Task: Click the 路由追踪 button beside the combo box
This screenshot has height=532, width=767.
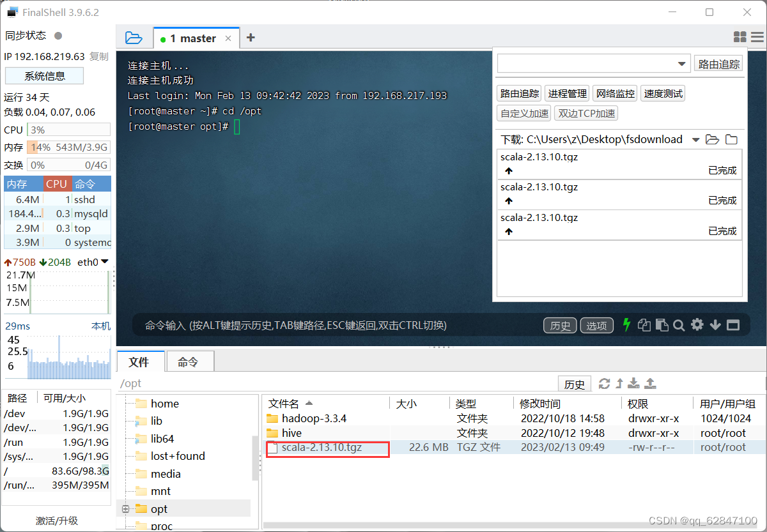Action: point(719,64)
